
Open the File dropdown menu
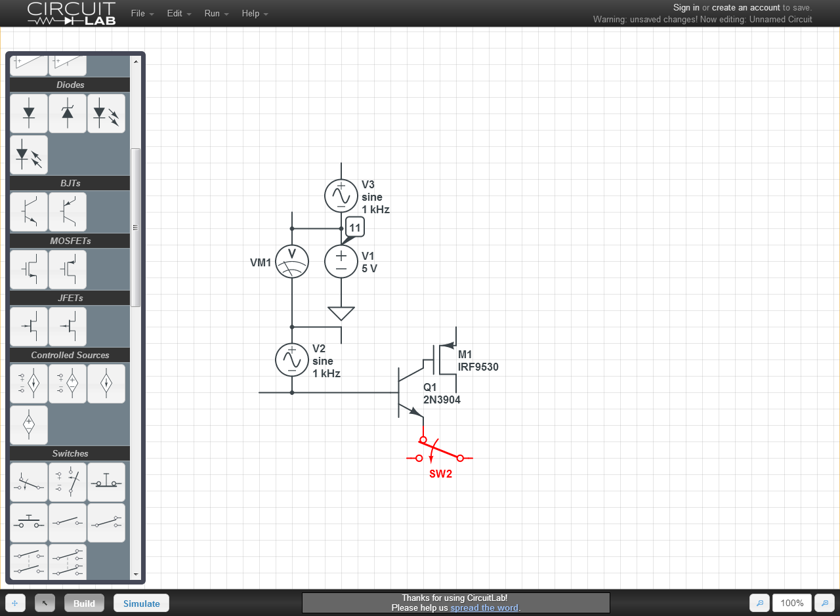coord(142,13)
